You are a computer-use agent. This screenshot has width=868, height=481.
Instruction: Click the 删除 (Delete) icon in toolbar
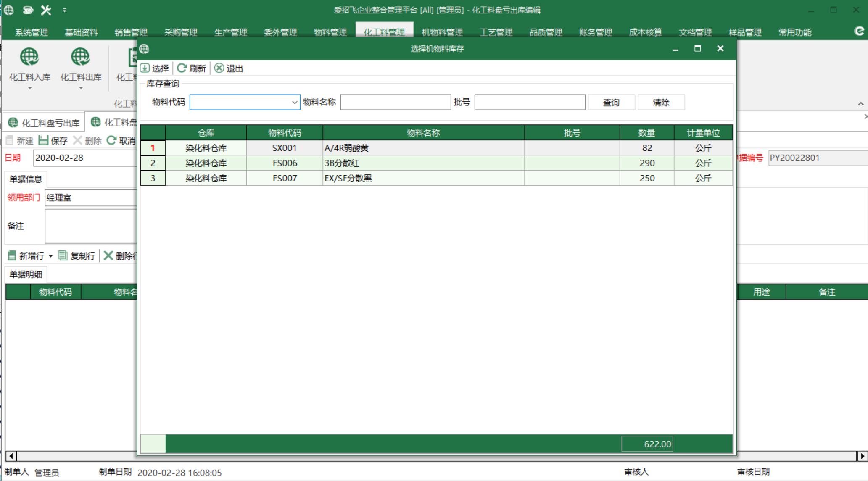click(88, 140)
